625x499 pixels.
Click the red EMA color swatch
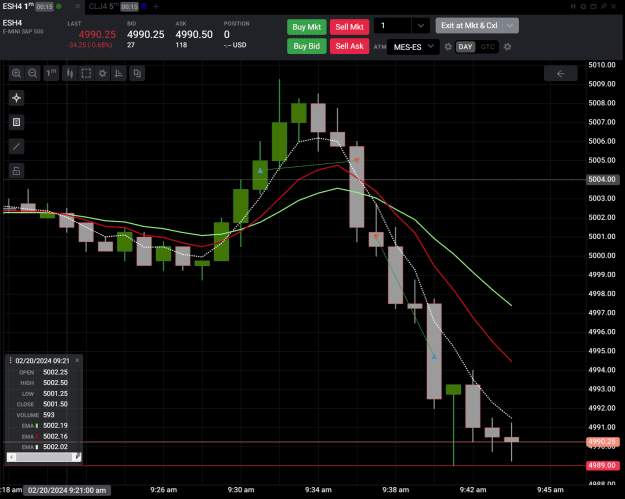click(37, 436)
